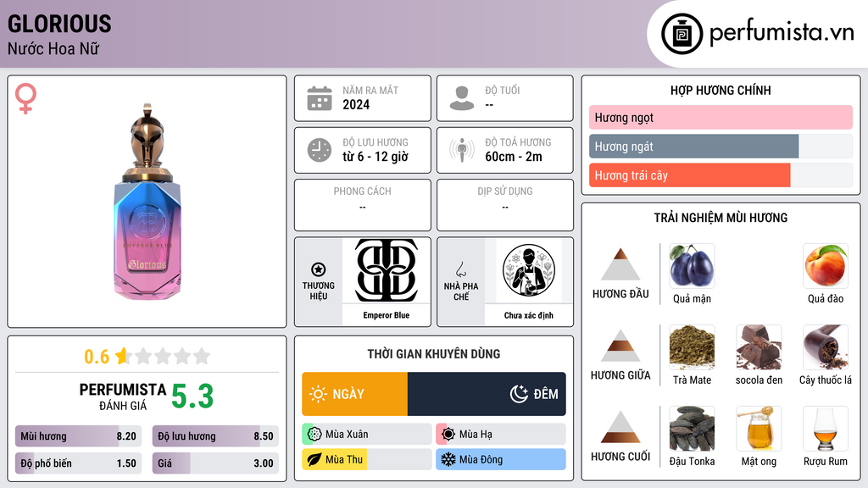This screenshot has height=488, width=868.
Task: Click the person icon beside Độ tuổi
Action: [462, 98]
